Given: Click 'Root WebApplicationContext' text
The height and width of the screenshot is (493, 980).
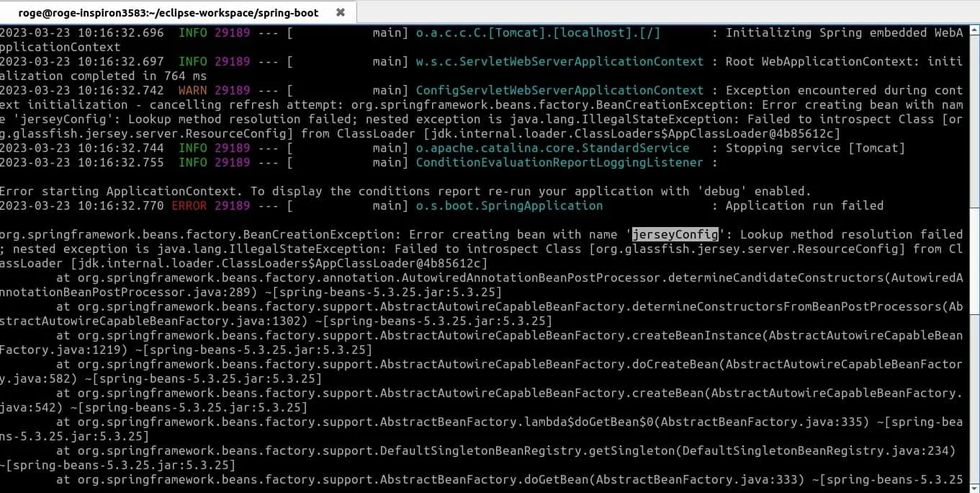Looking at the screenshot, I should pyautogui.click(x=819, y=61).
